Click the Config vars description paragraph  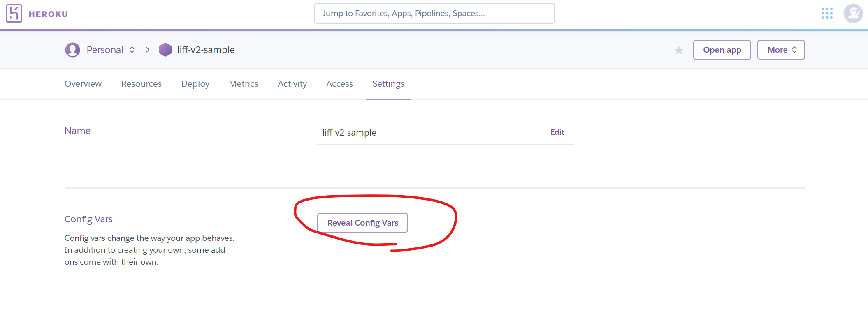149,250
